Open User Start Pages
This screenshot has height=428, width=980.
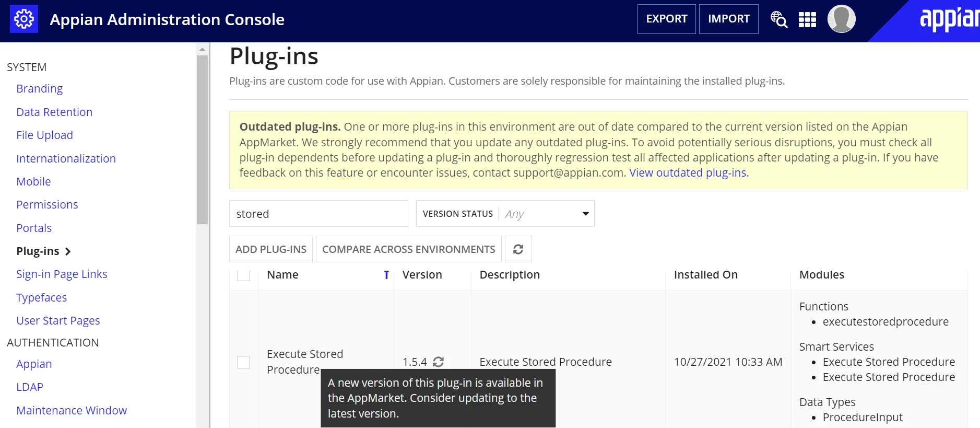tap(58, 321)
